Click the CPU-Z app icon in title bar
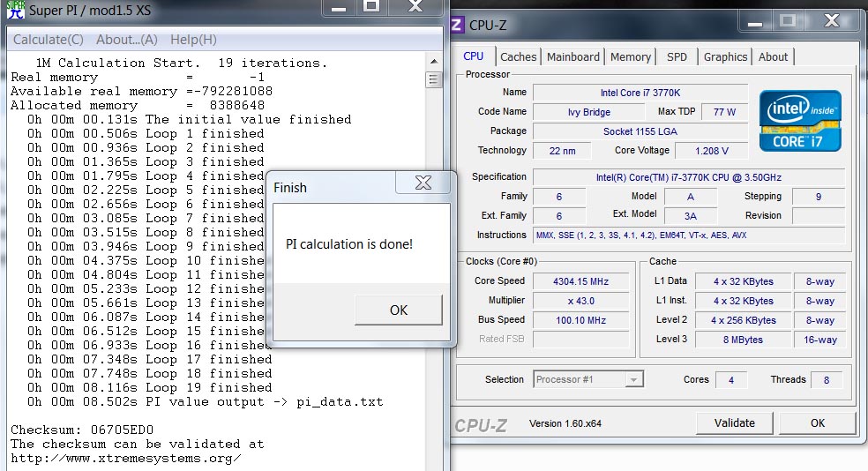868x471 pixels. (x=456, y=25)
